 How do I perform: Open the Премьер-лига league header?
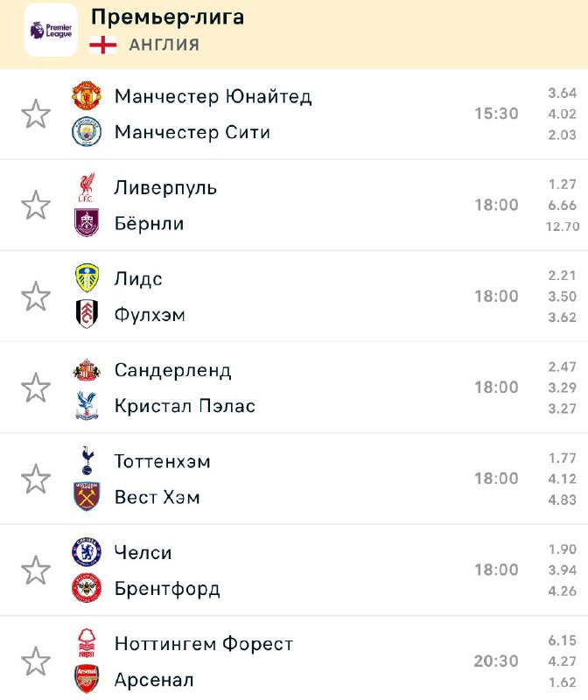pos(168,17)
